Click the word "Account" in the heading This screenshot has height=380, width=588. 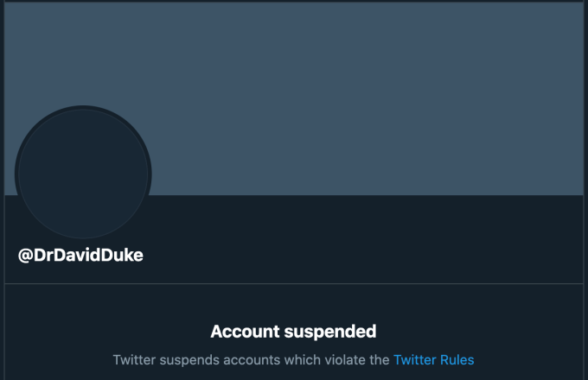point(243,331)
